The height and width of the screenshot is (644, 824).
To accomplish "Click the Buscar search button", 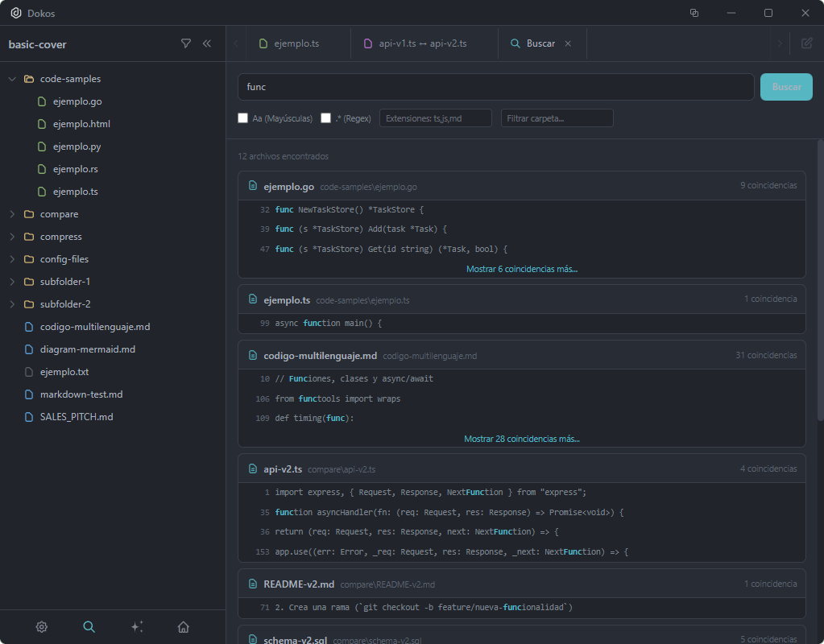I will click(786, 87).
